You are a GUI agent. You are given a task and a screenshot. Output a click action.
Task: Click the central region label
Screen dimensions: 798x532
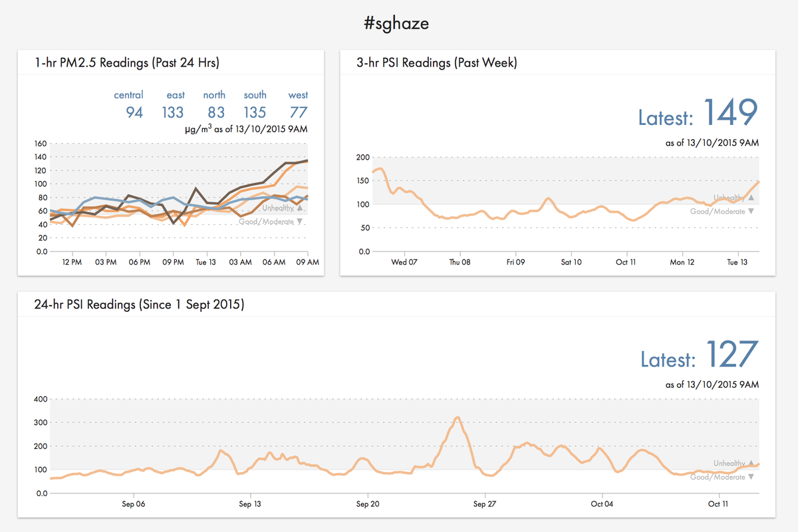pyautogui.click(x=128, y=95)
